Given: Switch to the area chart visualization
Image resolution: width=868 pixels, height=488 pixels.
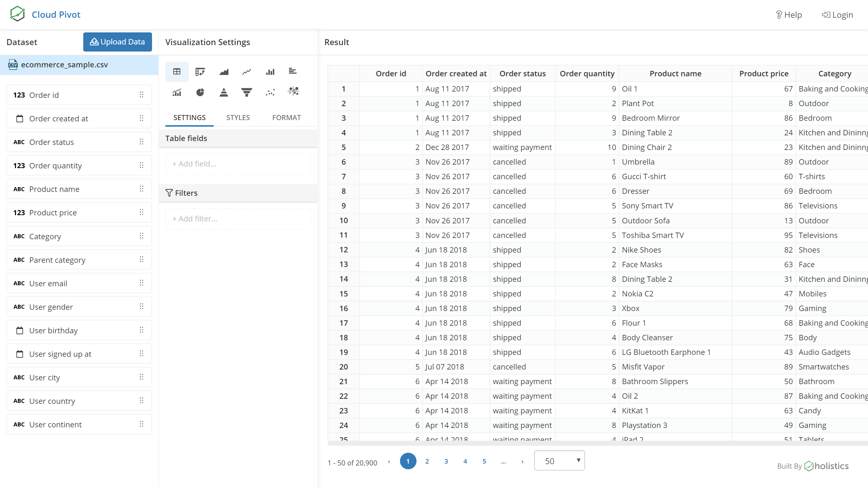Looking at the screenshot, I should pos(223,71).
